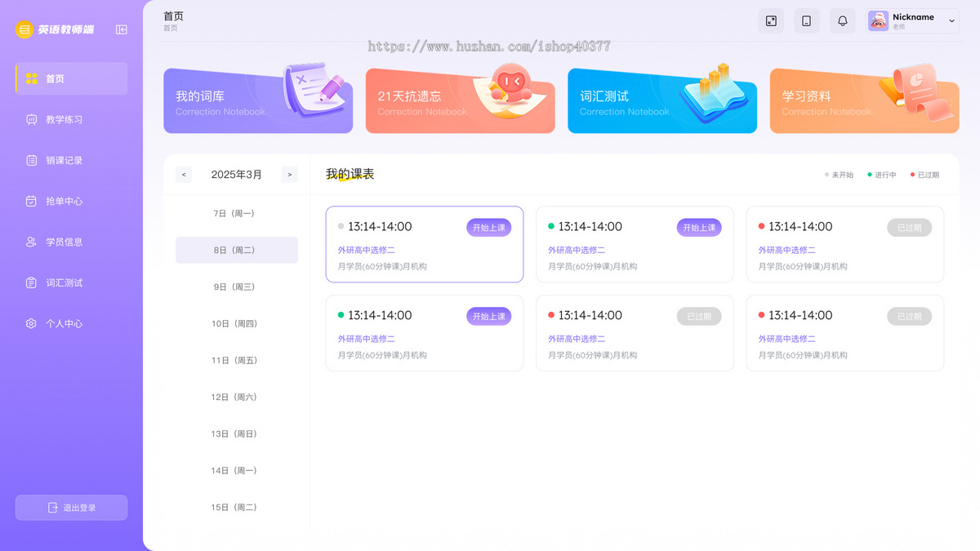Click 开始上课 on the first class card
The image size is (980, 551).
coord(488,228)
